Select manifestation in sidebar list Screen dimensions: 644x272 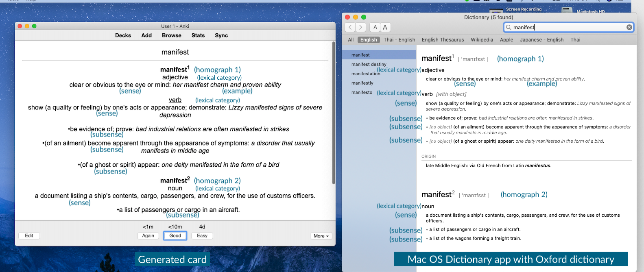tap(366, 74)
